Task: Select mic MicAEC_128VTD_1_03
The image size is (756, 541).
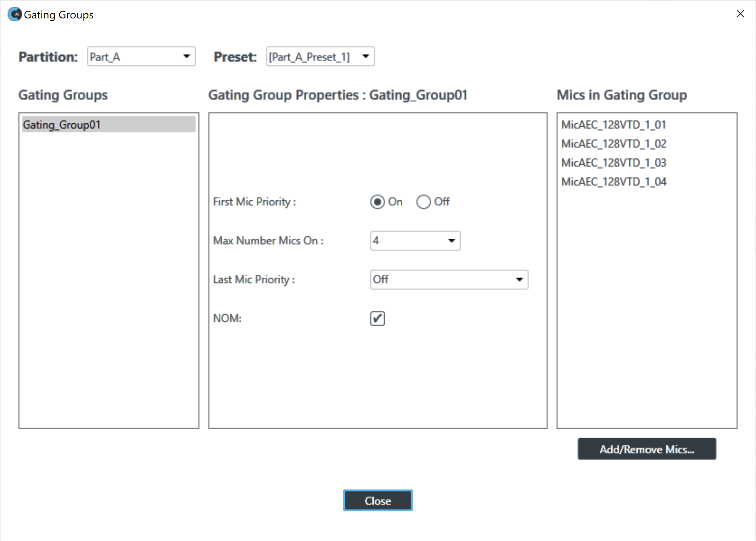Action: click(x=614, y=162)
